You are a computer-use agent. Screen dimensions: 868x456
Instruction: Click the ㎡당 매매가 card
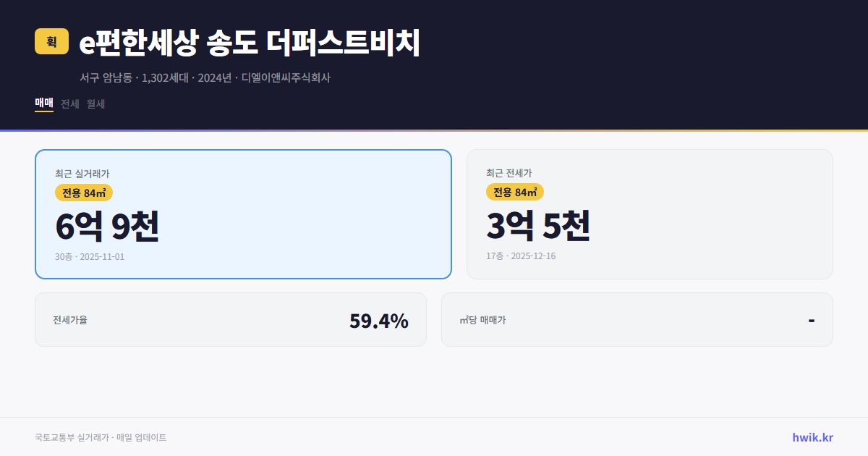point(637,319)
